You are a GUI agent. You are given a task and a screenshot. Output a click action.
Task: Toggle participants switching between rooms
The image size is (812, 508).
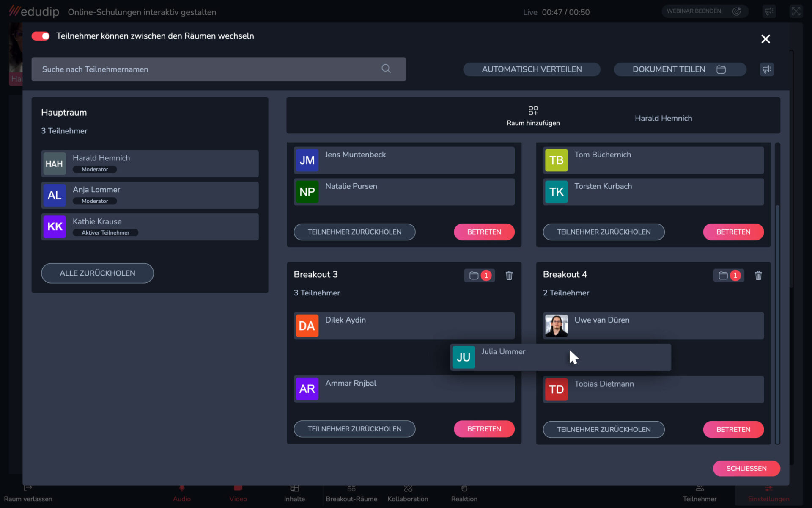41,36
